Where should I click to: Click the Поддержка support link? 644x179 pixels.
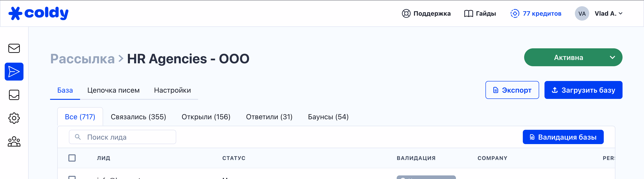pos(426,13)
